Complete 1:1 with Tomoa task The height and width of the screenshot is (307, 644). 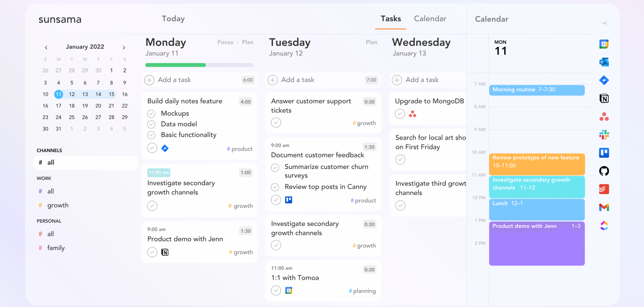coord(276,290)
